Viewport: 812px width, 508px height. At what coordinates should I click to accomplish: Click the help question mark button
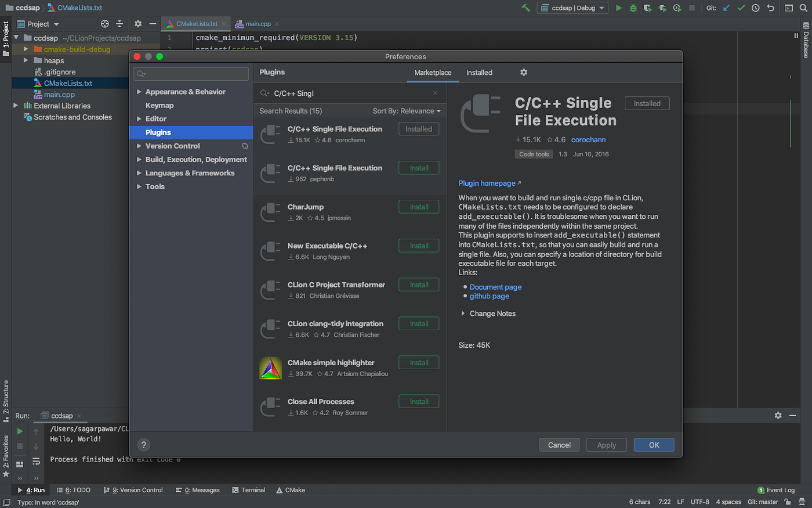144,445
